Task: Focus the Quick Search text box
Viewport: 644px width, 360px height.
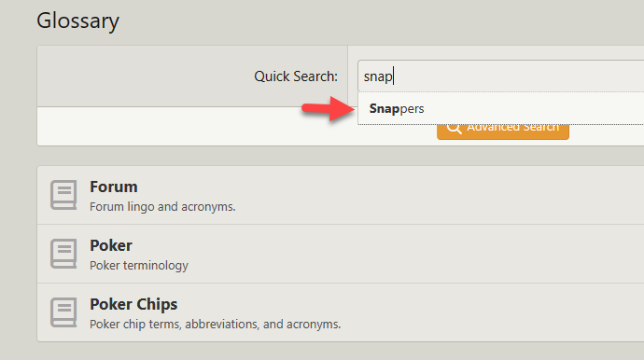Action: tap(500, 76)
